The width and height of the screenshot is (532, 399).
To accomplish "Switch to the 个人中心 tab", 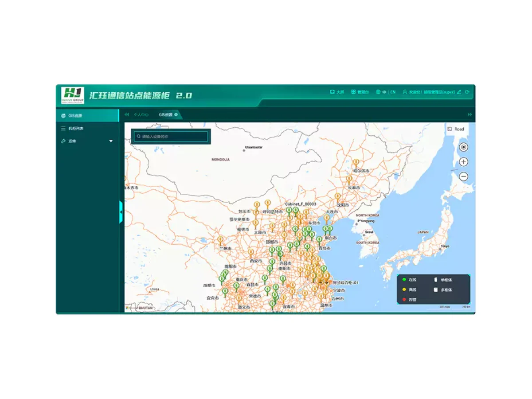I will [141, 115].
